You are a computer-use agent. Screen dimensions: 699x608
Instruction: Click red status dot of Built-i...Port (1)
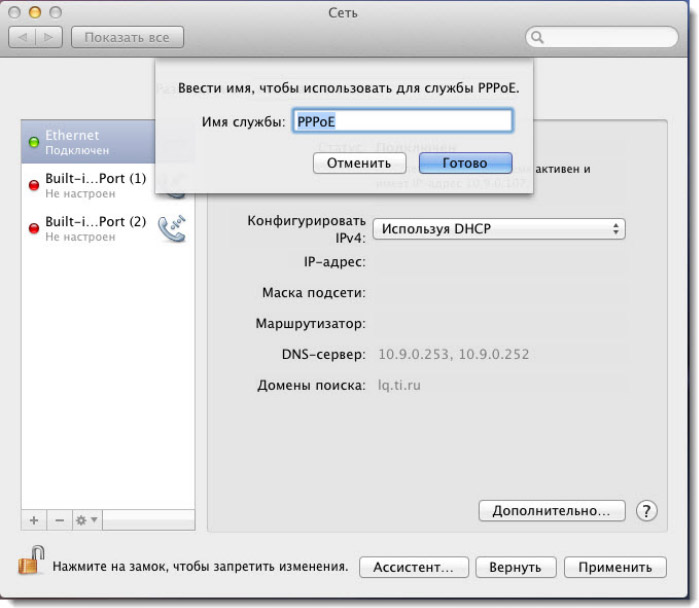34,185
